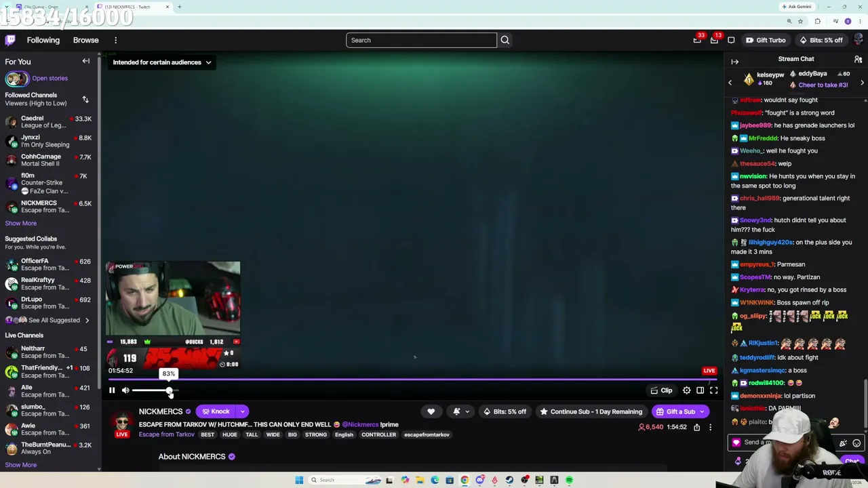Expand the 'Intended for certain audiences' label
The image size is (868, 488).
pos(161,62)
